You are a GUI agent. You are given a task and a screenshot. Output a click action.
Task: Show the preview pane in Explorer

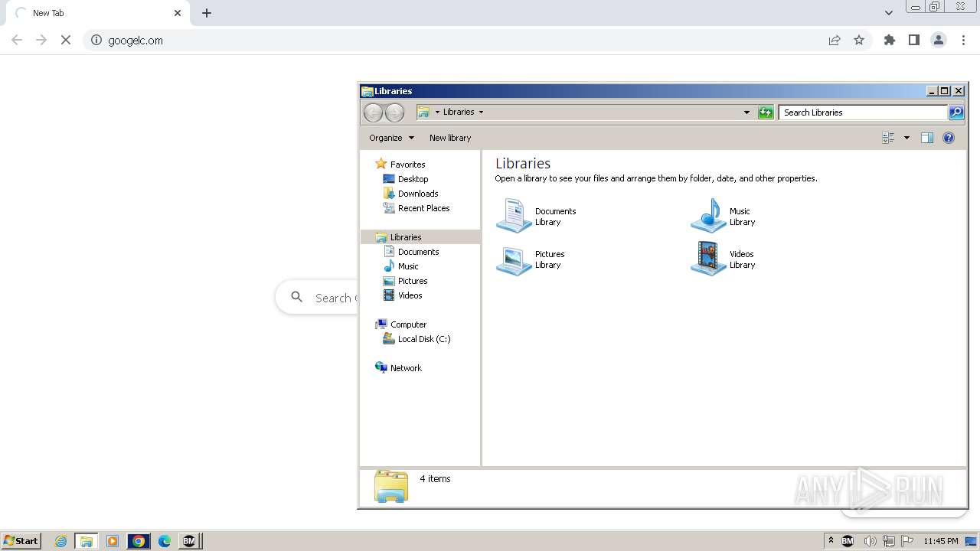tap(927, 138)
